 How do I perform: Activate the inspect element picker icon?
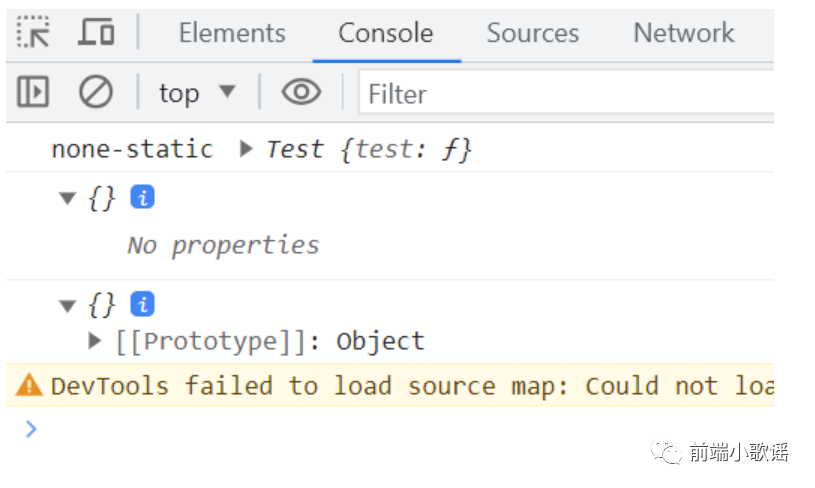(x=33, y=32)
